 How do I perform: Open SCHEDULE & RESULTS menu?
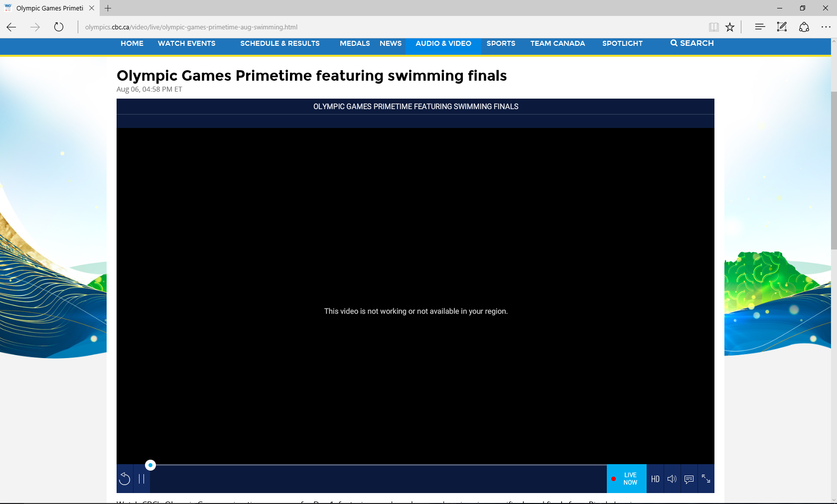coord(280,43)
